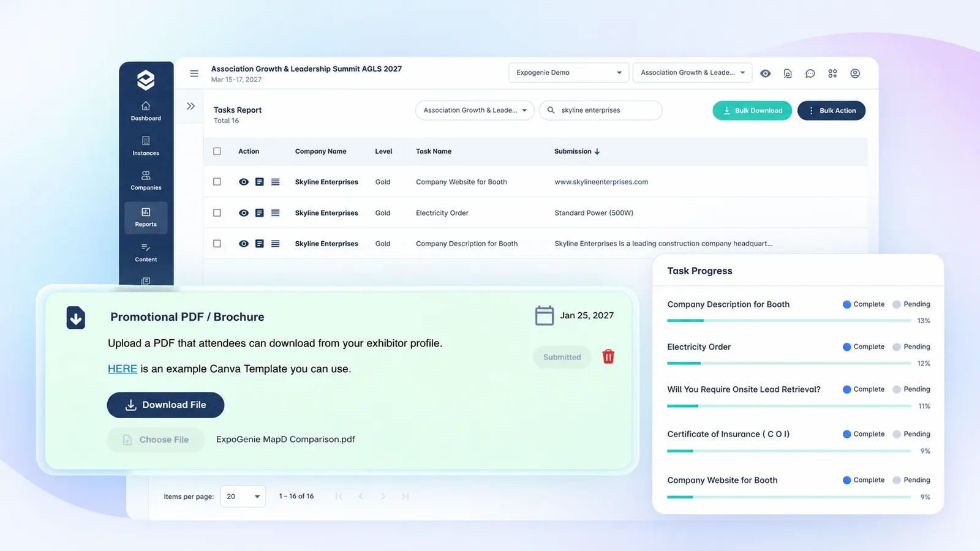Open the hamburger menu icon
Viewport: 980px width, 551px height.
click(x=194, y=73)
